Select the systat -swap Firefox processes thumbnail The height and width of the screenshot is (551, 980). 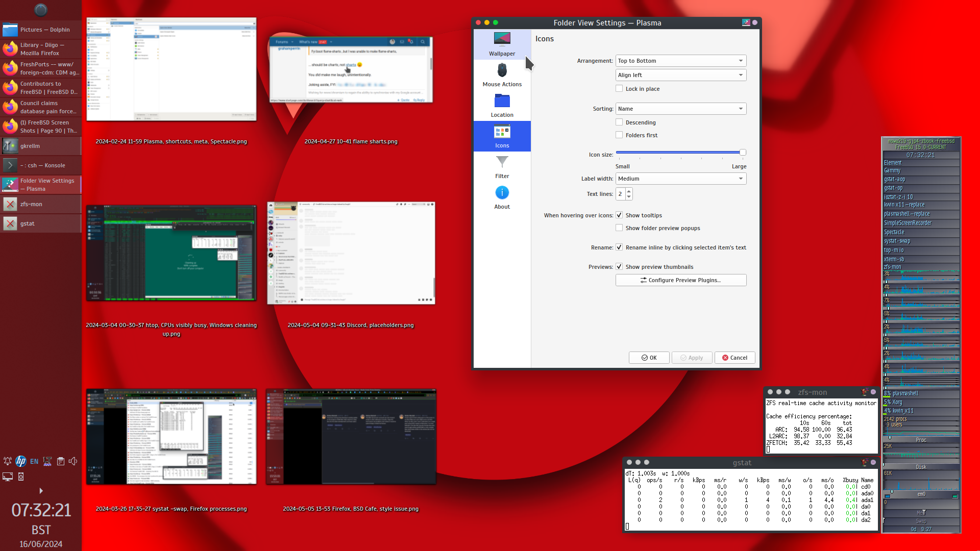(171, 437)
